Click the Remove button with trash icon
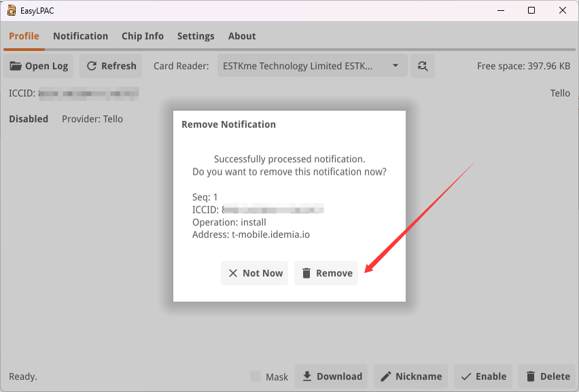Viewport: 579px width, 392px height. pos(326,273)
